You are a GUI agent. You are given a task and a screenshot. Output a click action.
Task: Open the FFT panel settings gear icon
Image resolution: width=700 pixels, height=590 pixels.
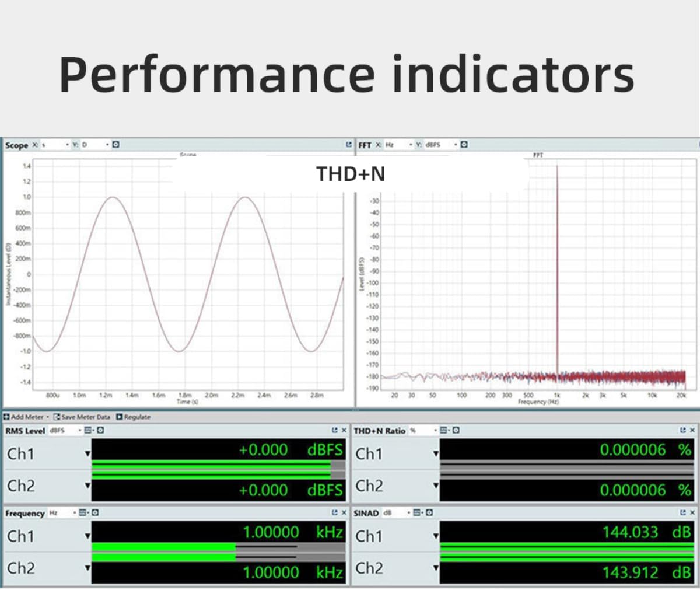[x=465, y=145]
